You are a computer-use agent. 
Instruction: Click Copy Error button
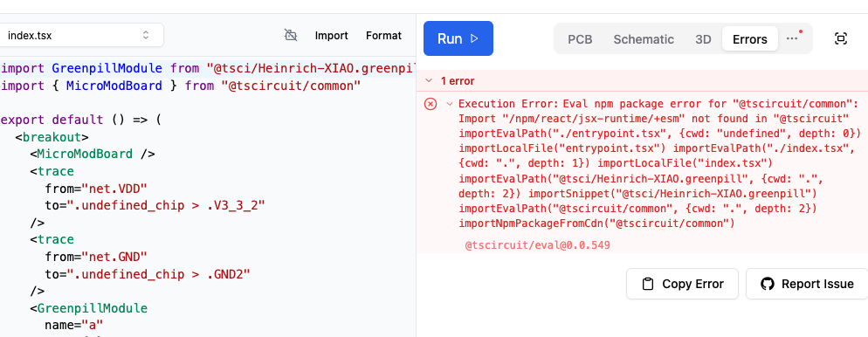click(x=683, y=284)
